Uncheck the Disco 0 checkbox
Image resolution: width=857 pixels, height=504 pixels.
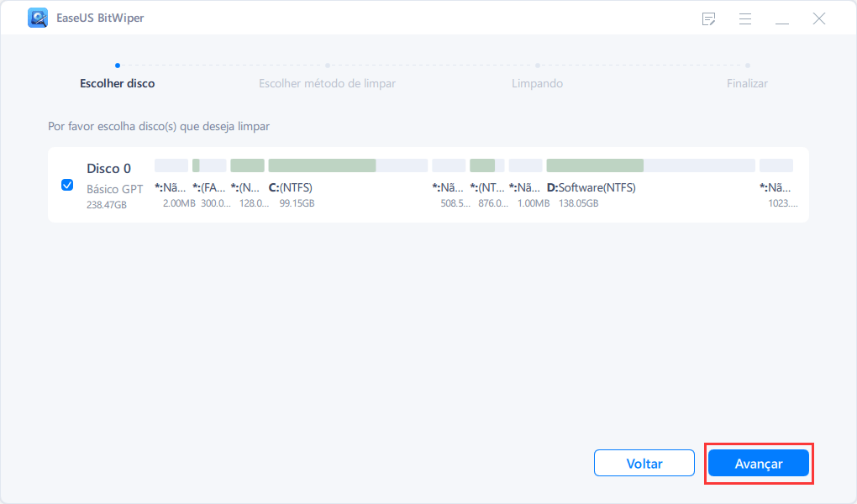click(67, 185)
